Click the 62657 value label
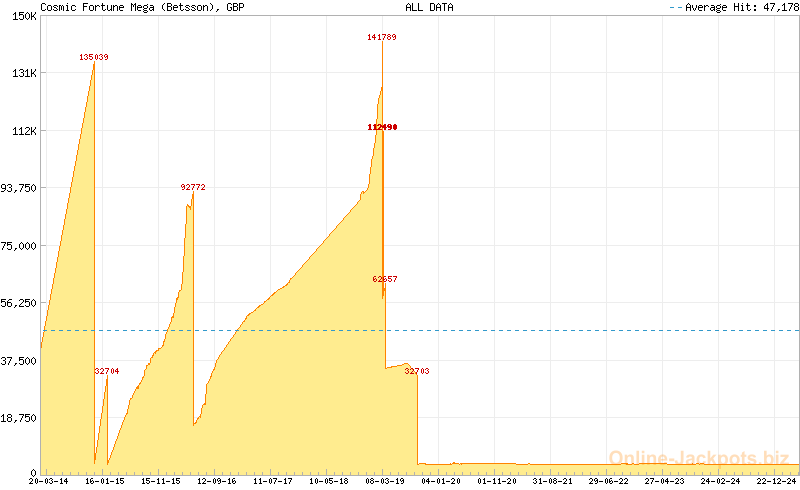 (385, 279)
